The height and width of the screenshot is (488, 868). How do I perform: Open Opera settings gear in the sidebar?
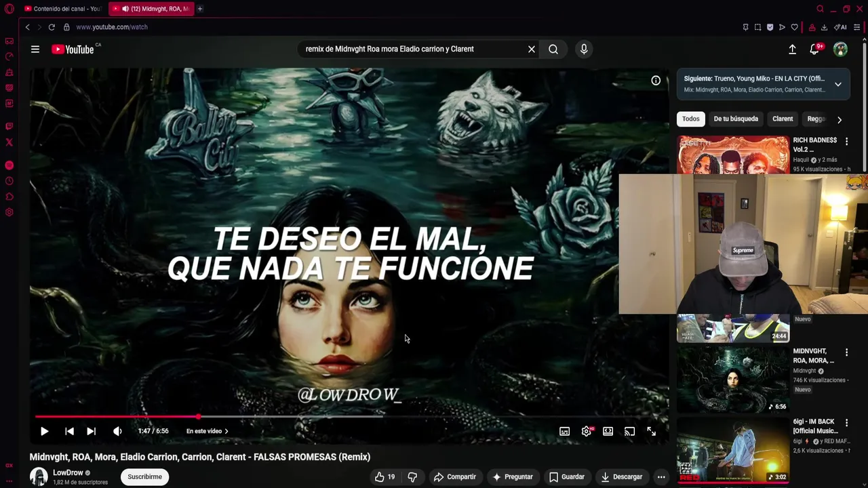coord(9,212)
